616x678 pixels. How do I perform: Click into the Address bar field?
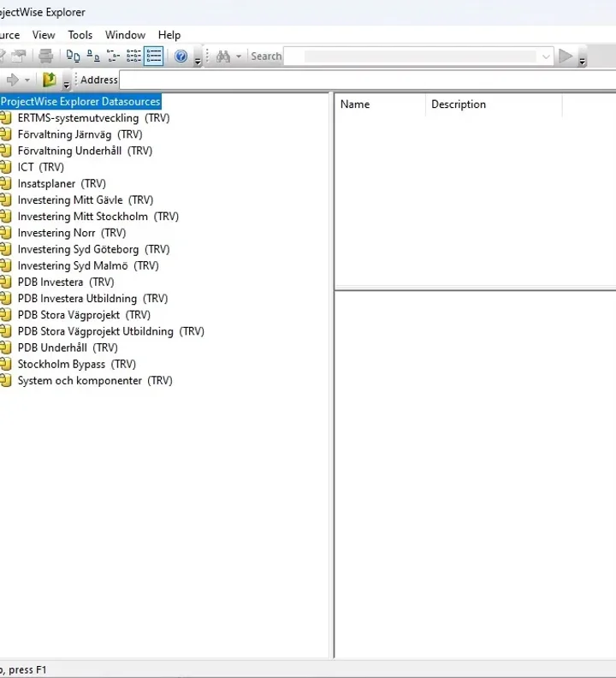[x=367, y=80]
